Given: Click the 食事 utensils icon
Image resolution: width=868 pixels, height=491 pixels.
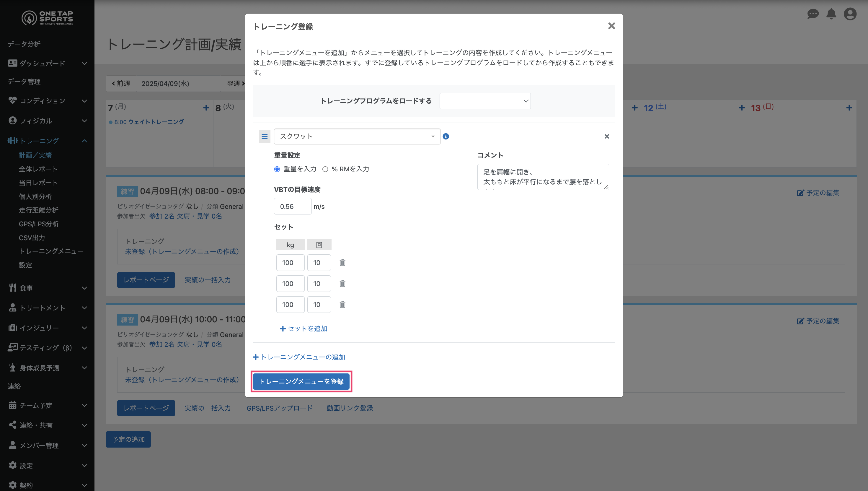Looking at the screenshot, I should tap(12, 288).
